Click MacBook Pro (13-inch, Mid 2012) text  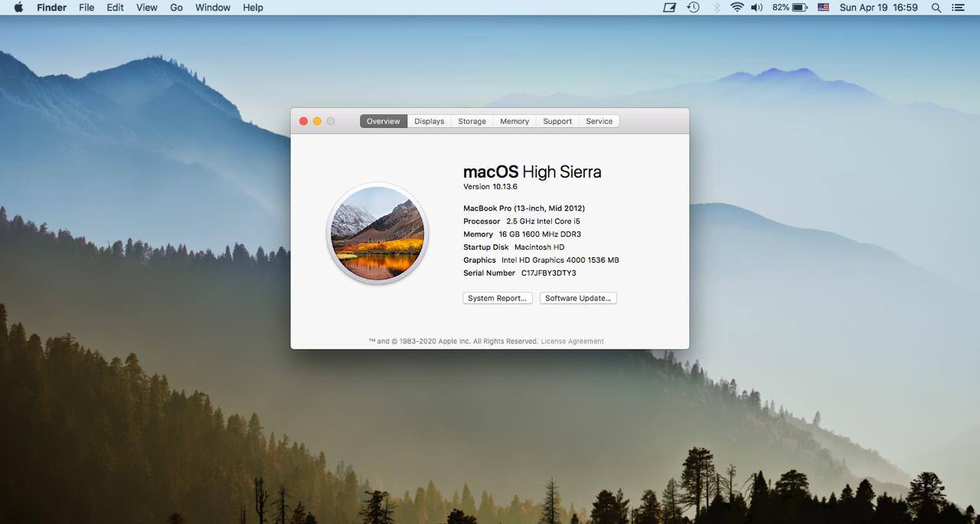[524, 208]
